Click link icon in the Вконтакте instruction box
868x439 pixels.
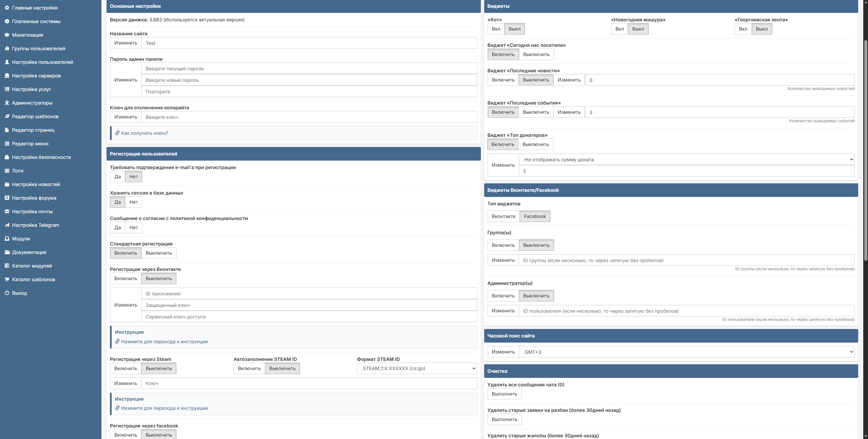click(x=117, y=342)
